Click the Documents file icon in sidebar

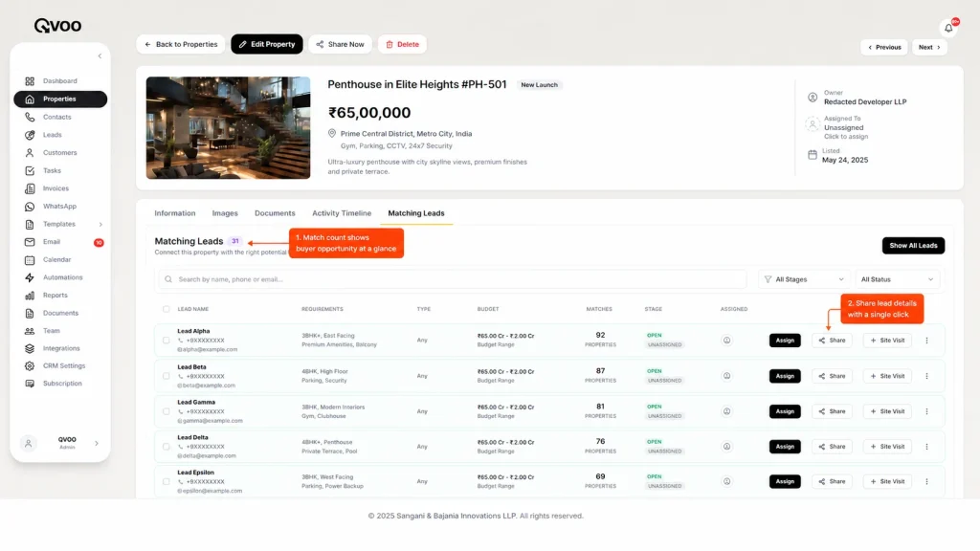pos(30,313)
